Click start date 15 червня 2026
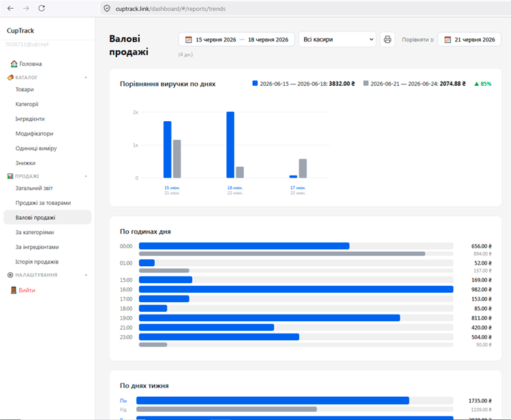The image size is (511, 420). [216, 39]
